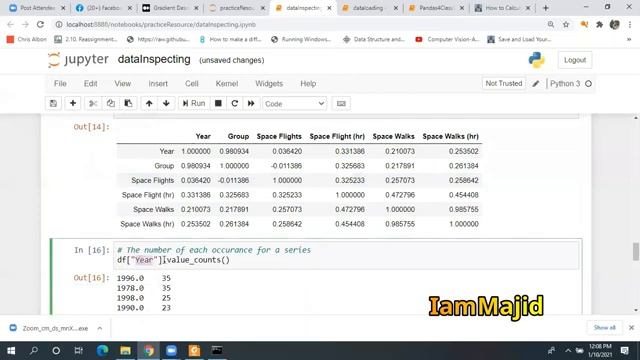Image resolution: width=640 pixels, height=360 pixels.
Task: Copy selected cells in the Jupyter toolbar
Action: 111,104
